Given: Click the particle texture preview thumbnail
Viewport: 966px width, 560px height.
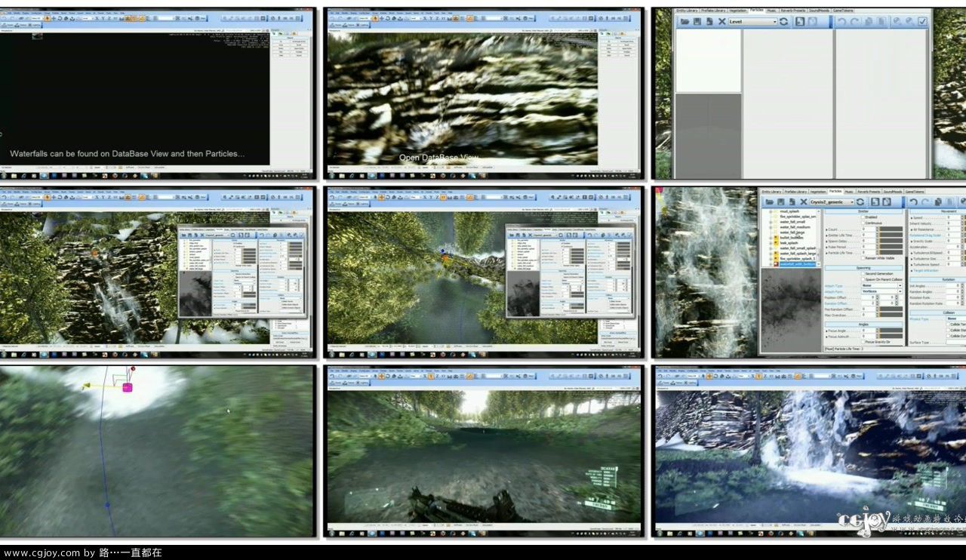Looking at the screenshot, I should click(x=791, y=311).
